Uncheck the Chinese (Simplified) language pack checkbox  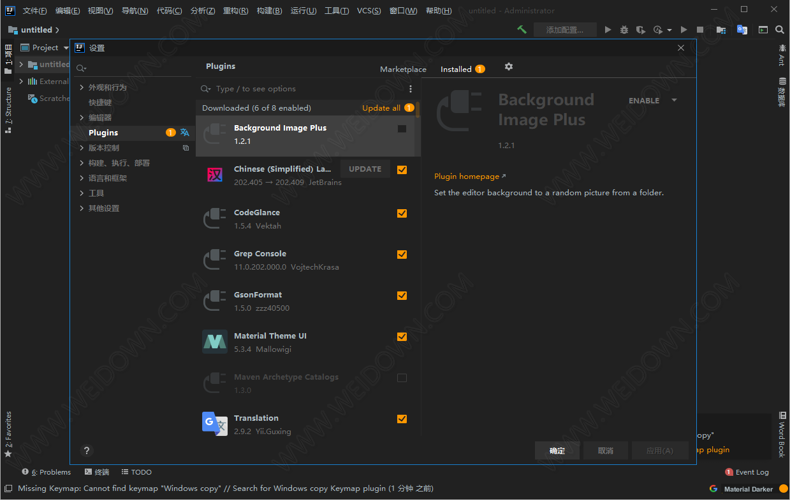pyautogui.click(x=402, y=169)
